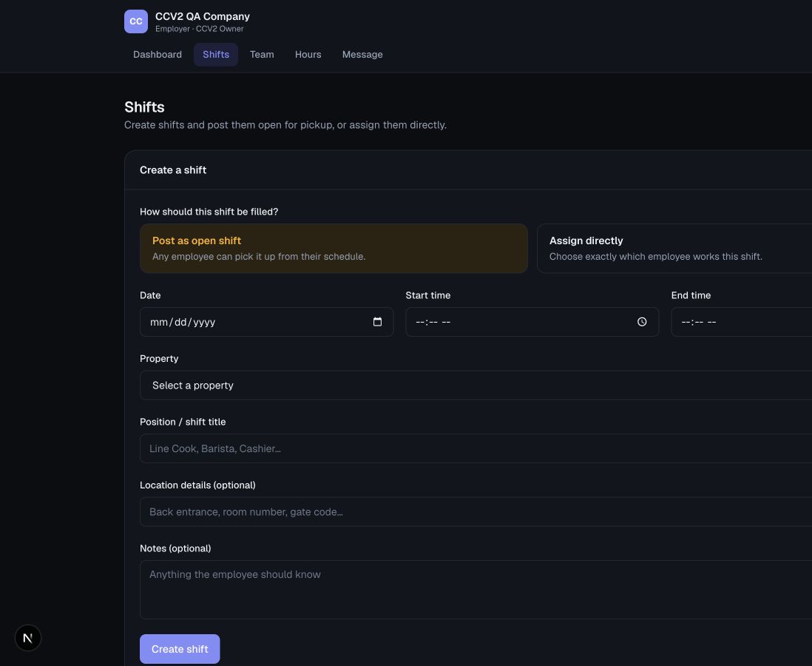Choose Post as open shift option
Screen dimensions: 812x666
[x=334, y=248]
